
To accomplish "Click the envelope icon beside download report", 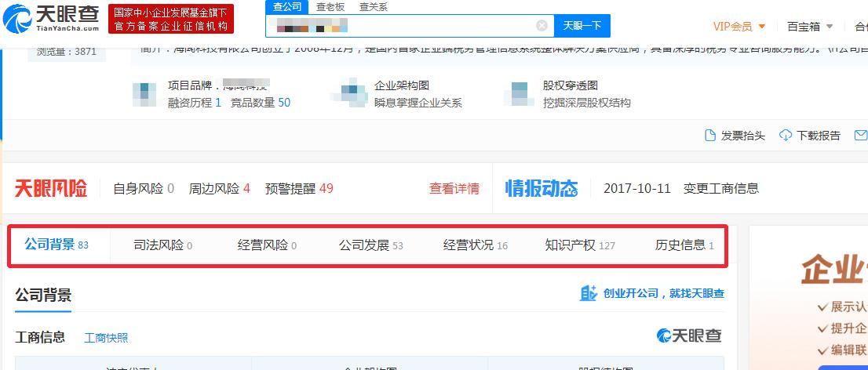I will click(861, 136).
